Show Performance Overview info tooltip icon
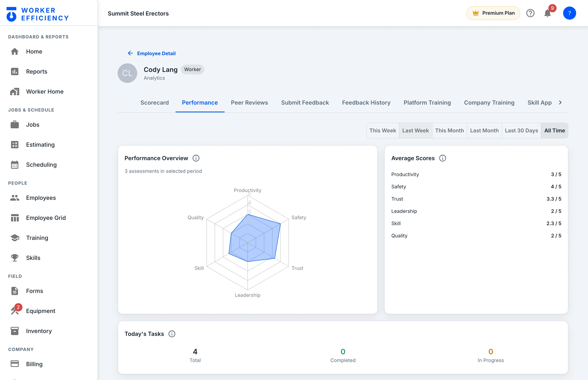588x380 pixels. click(x=196, y=158)
